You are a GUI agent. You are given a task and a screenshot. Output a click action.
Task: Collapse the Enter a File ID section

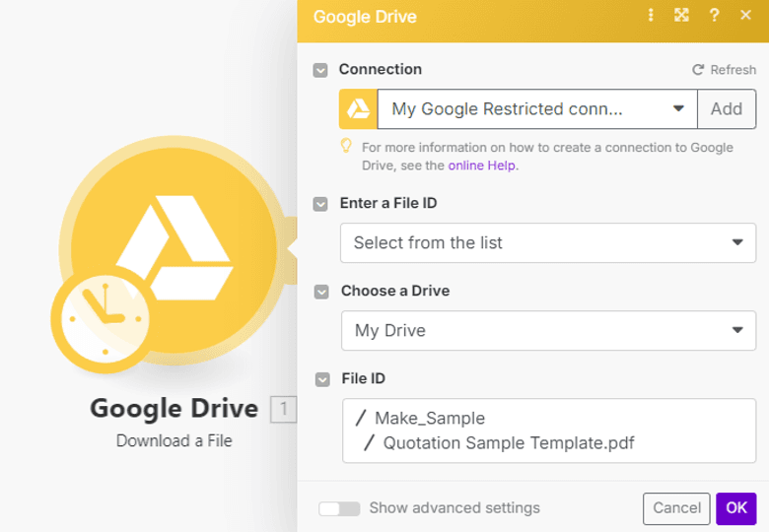click(x=320, y=204)
